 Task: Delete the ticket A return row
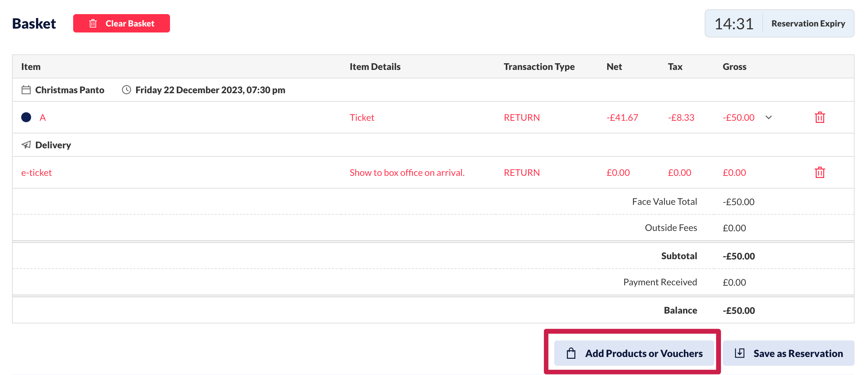[820, 117]
